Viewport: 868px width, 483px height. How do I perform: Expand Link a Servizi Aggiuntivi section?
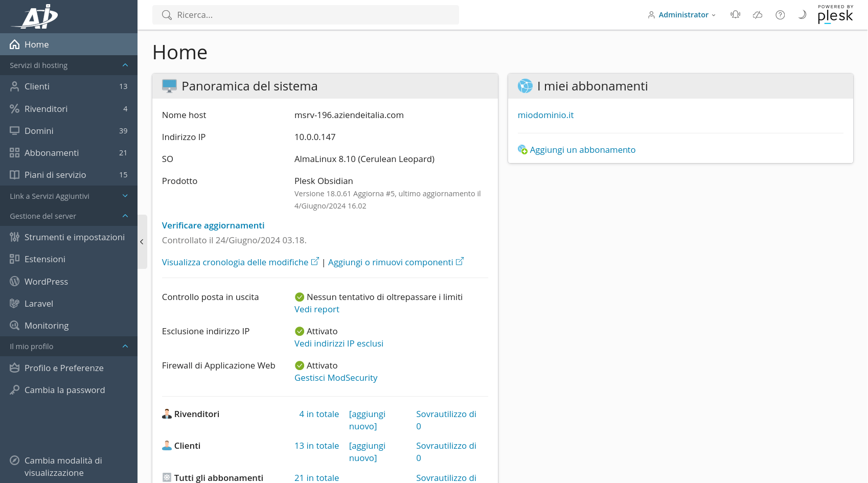[x=68, y=196]
